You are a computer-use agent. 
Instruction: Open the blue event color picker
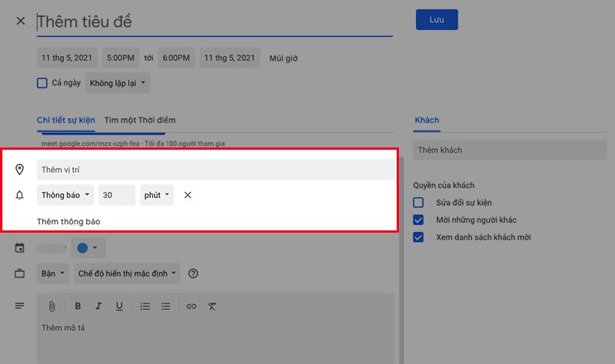[88, 248]
